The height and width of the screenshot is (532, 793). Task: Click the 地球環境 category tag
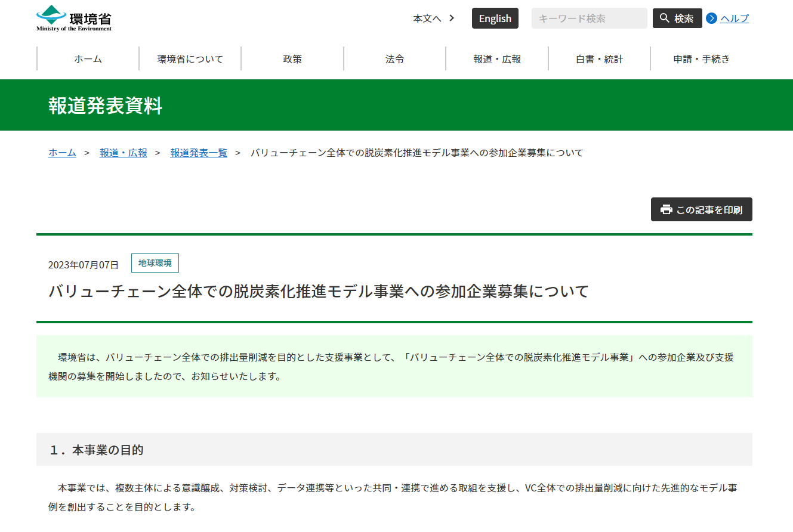pyautogui.click(x=155, y=263)
